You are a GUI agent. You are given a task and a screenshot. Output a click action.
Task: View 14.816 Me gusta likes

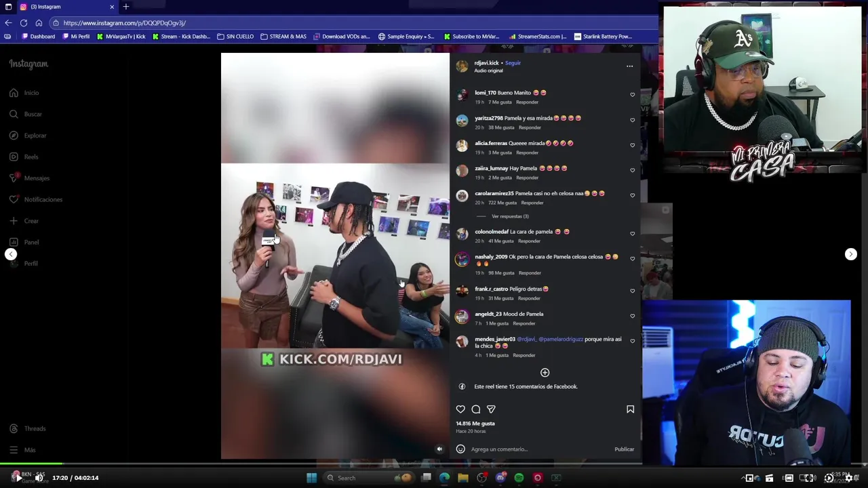click(x=475, y=424)
